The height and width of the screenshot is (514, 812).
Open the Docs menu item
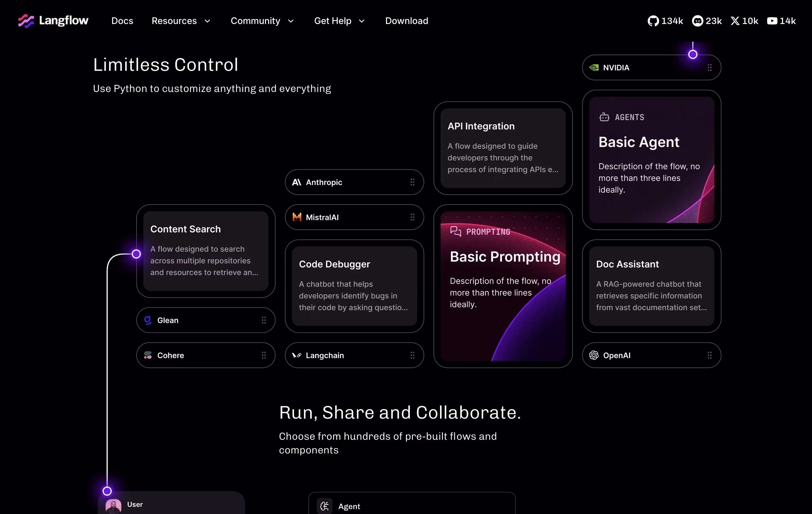[122, 21]
